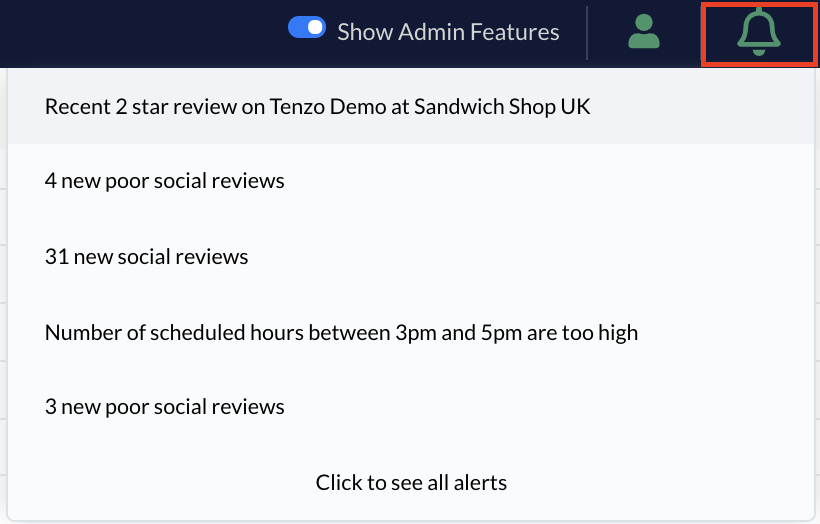The height and width of the screenshot is (524, 820).
Task: View the scheduled hours too high alert
Action: coord(411,333)
